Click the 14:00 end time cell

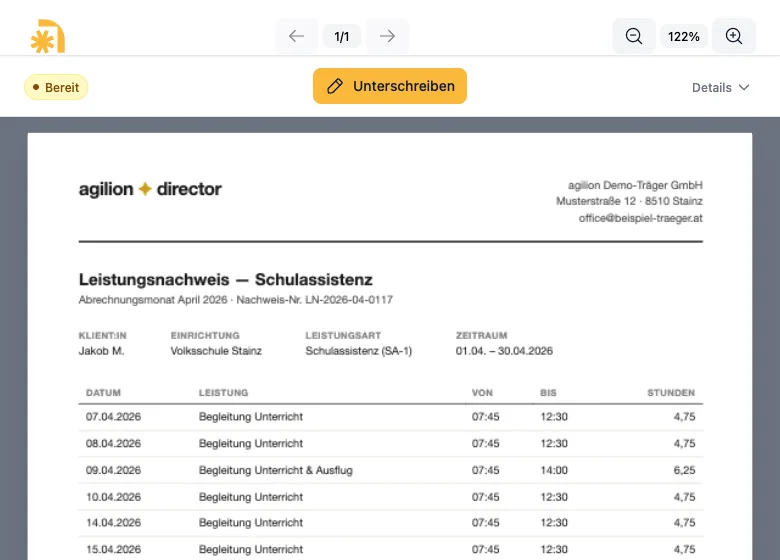coord(554,470)
